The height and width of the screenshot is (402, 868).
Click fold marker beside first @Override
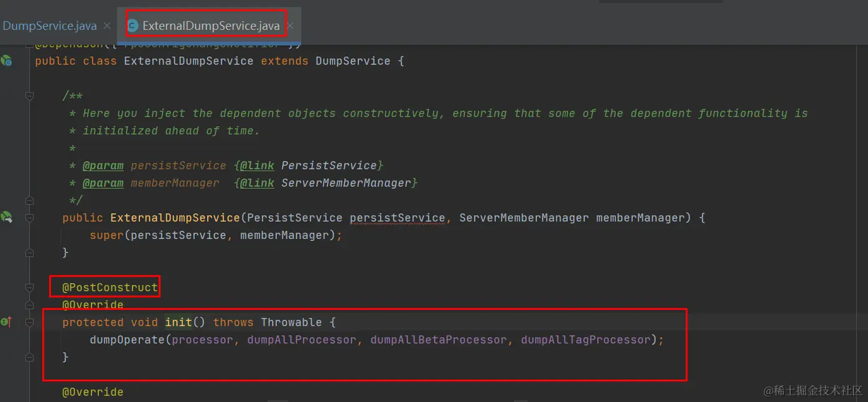29,305
